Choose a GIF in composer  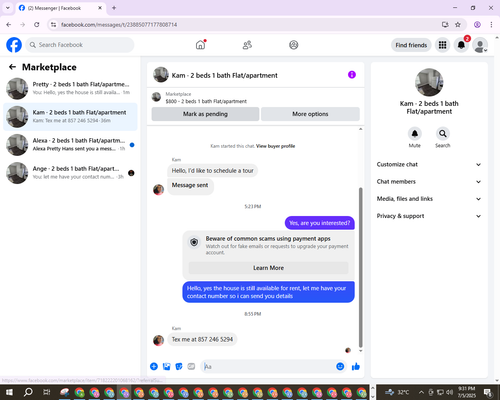coord(191,367)
